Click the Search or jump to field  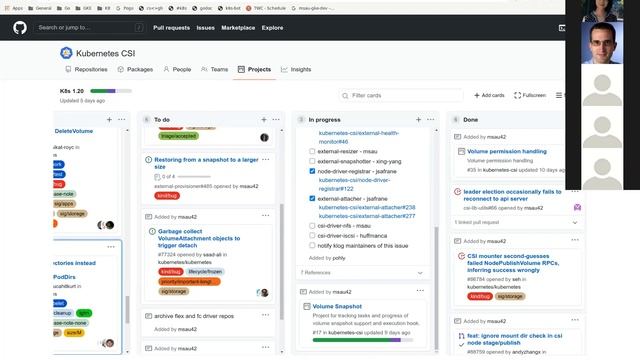click(90, 28)
